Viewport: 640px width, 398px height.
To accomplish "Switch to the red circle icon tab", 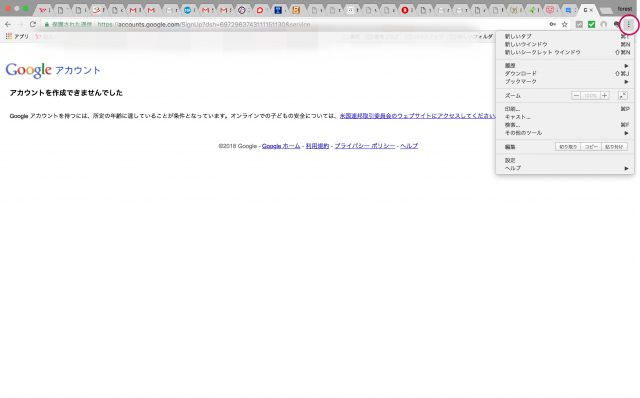I will (x=405, y=10).
